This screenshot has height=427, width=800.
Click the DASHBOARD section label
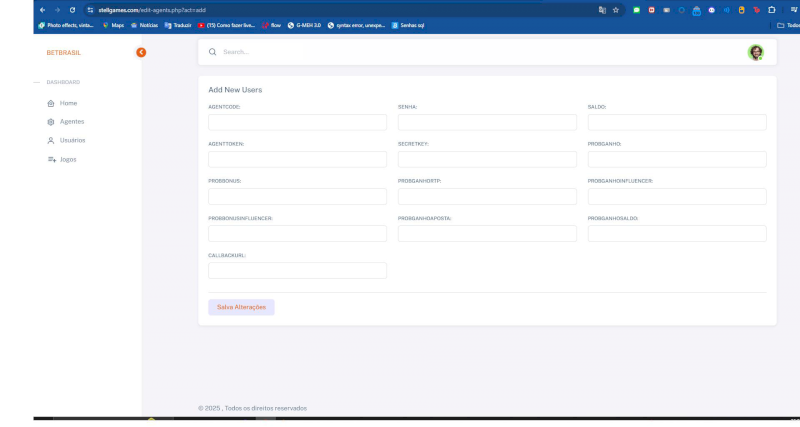pyautogui.click(x=63, y=82)
